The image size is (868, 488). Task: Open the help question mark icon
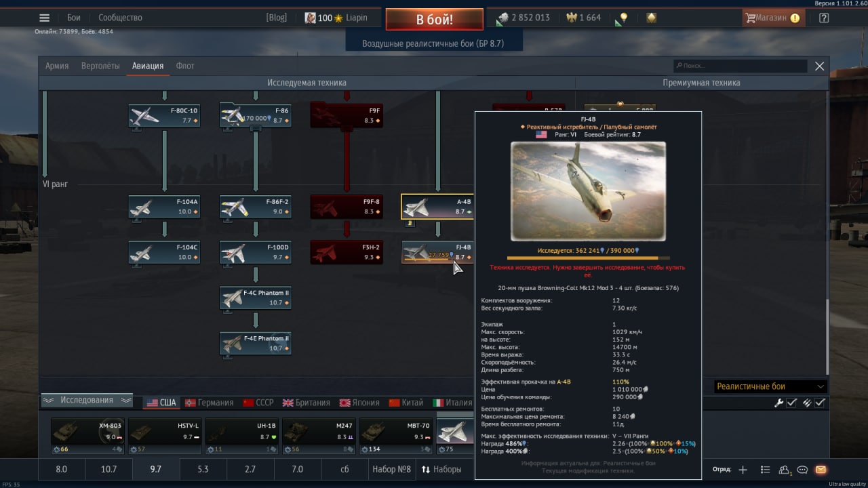coord(824,18)
